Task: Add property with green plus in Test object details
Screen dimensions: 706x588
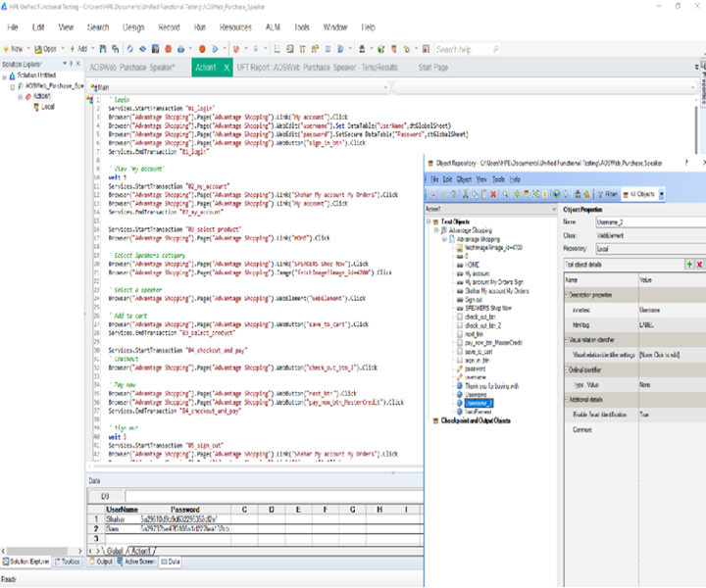Action: pyautogui.click(x=689, y=265)
